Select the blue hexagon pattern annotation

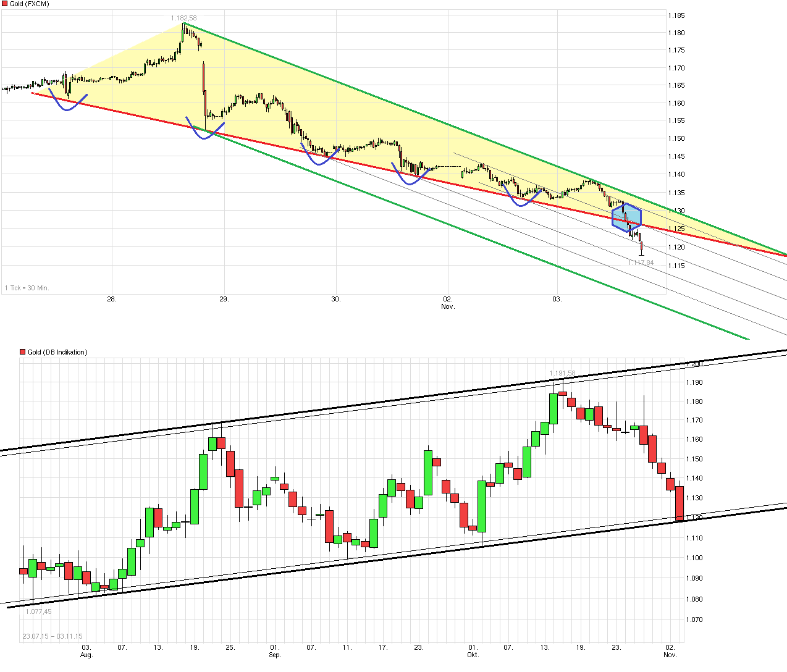(x=626, y=217)
